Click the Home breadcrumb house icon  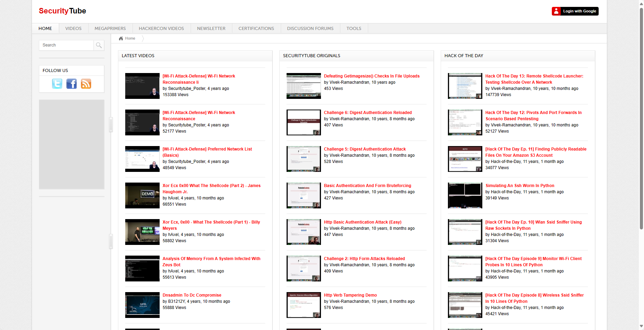point(121,38)
